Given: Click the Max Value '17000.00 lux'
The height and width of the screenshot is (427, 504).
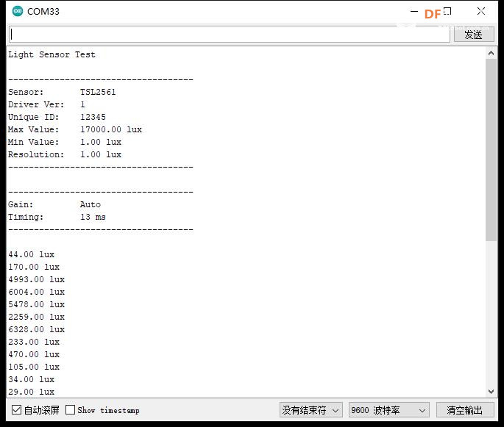Looking at the screenshot, I should (x=111, y=129).
